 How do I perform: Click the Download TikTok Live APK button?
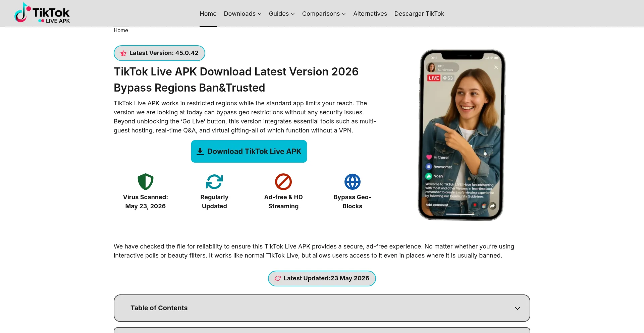coord(249,151)
